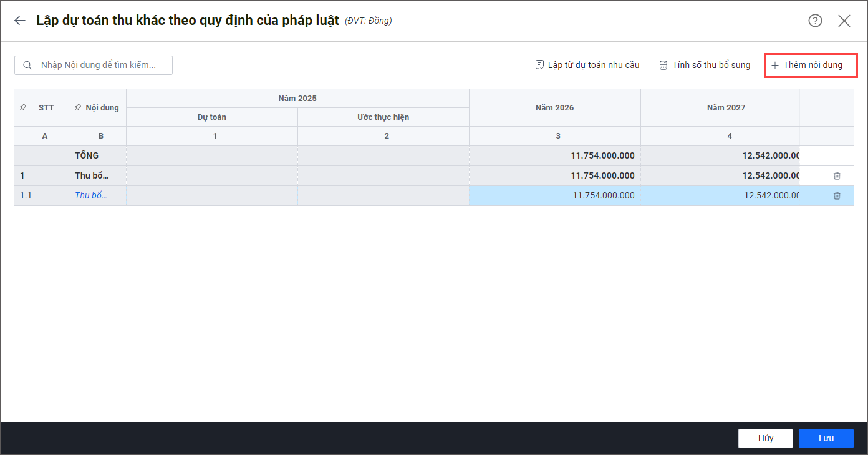
Task: Open the help question mark icon
Action: [x=815, y=21]
